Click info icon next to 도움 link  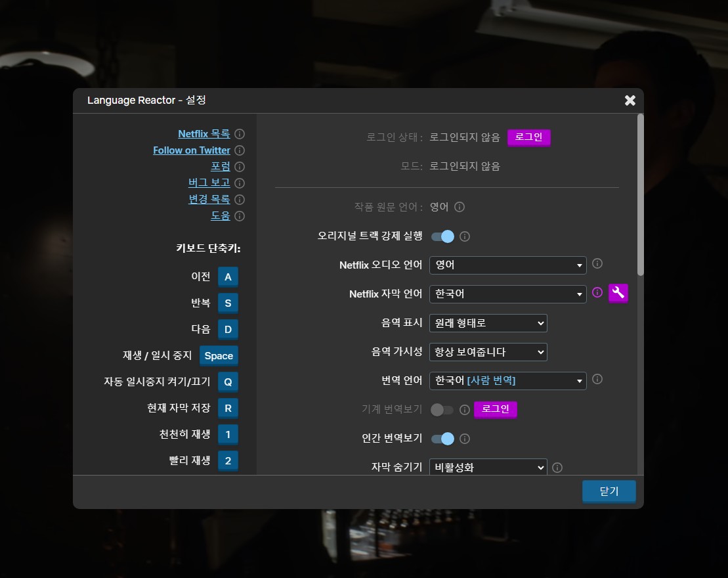(240, 216)
